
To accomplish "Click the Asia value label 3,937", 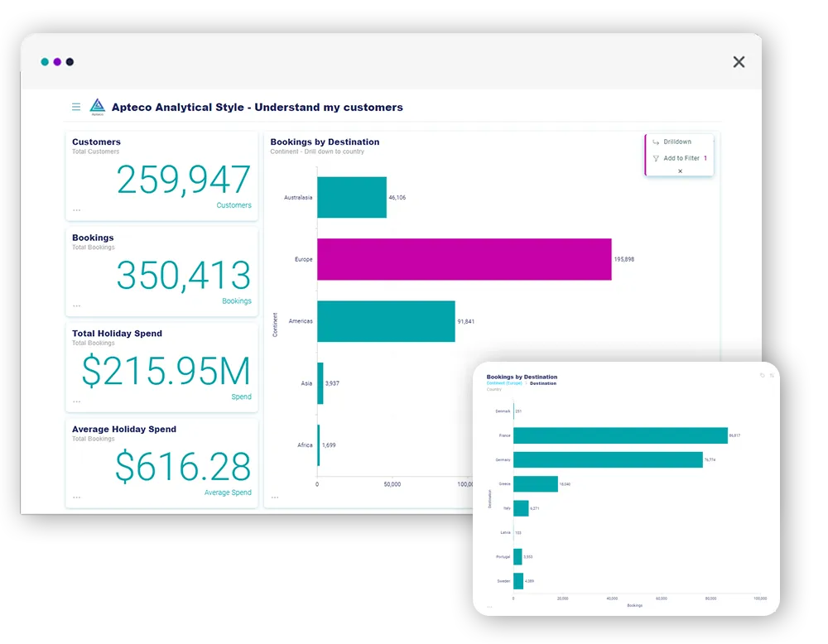I will click(x=332, y=383).
